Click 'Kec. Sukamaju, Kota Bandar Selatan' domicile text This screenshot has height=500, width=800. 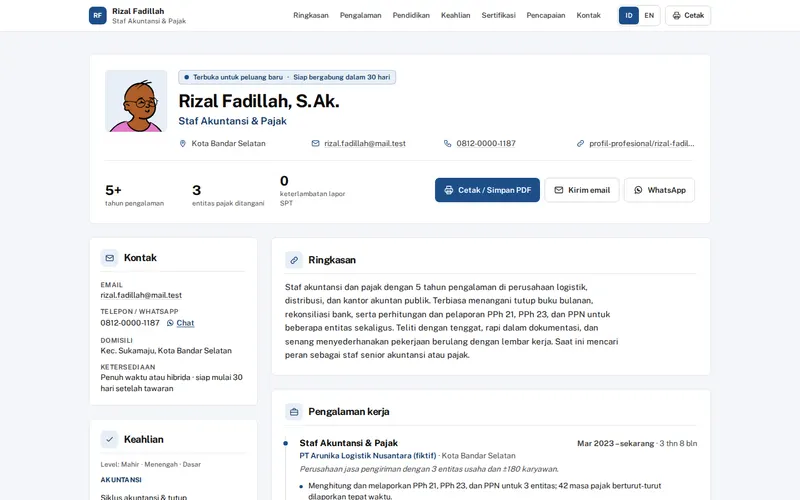(166, 351)
